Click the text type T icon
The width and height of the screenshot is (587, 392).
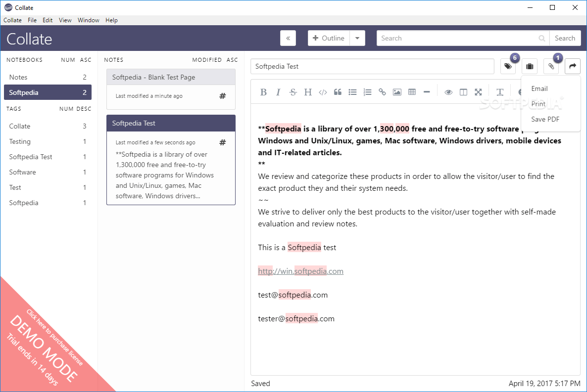tap(500, 92)
